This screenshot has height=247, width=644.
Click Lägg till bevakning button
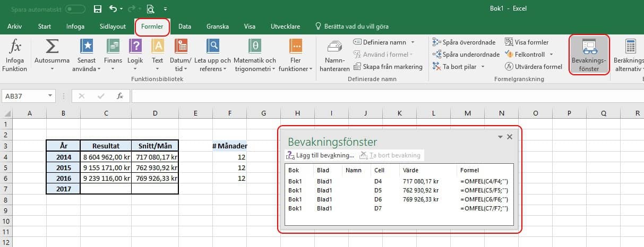(x=321, y=155)
